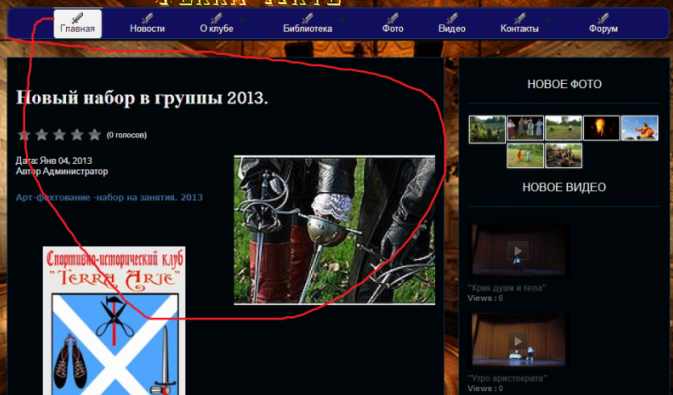Open the Арт-фехтование набор на занятия link
The height and width of the screenshot is (395, 673).
tap(109, 198)
